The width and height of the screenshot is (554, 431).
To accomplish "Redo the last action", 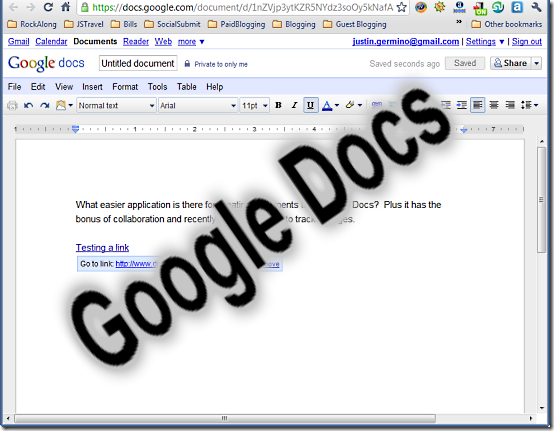I will [45, 105].
